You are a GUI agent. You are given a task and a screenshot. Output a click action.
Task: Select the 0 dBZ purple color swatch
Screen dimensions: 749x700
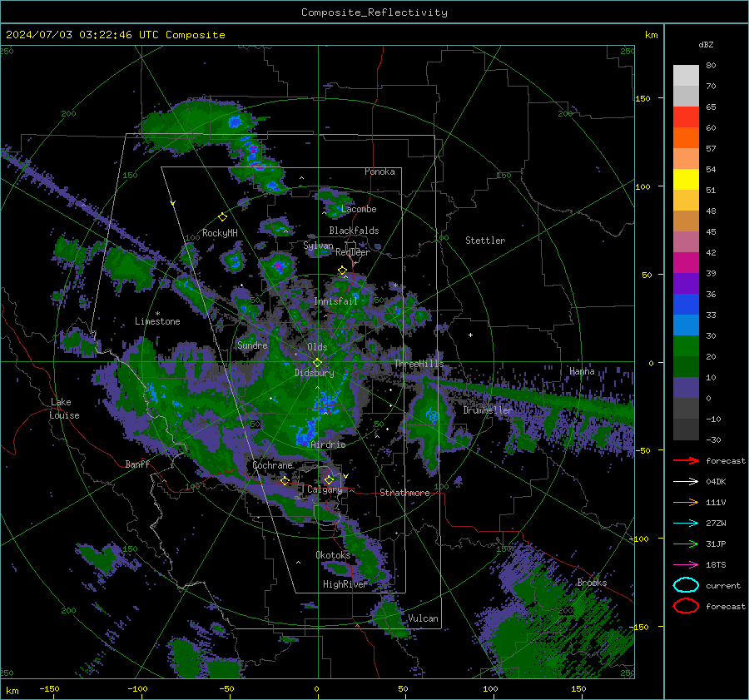686,388
